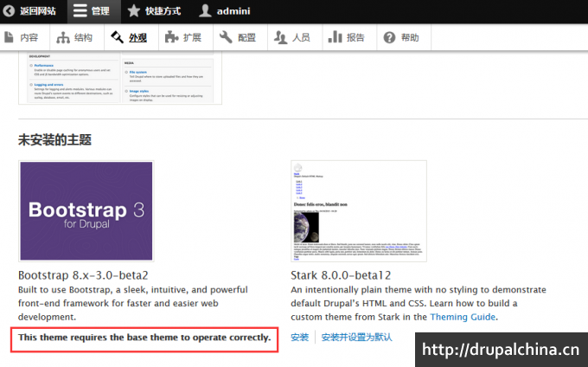This screenshot has height=367, width=588.
Task: Click the 返回网站 text link
Action: (38, 11)
